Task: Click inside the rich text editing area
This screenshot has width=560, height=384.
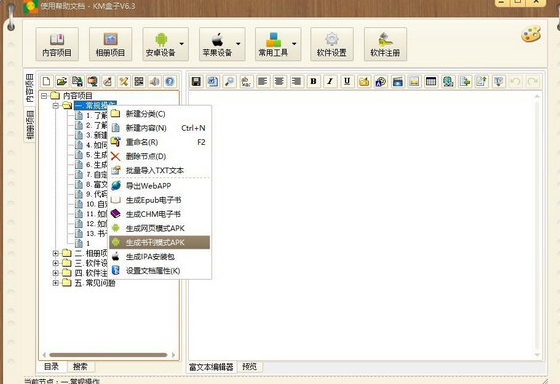Action: [361, 225]
